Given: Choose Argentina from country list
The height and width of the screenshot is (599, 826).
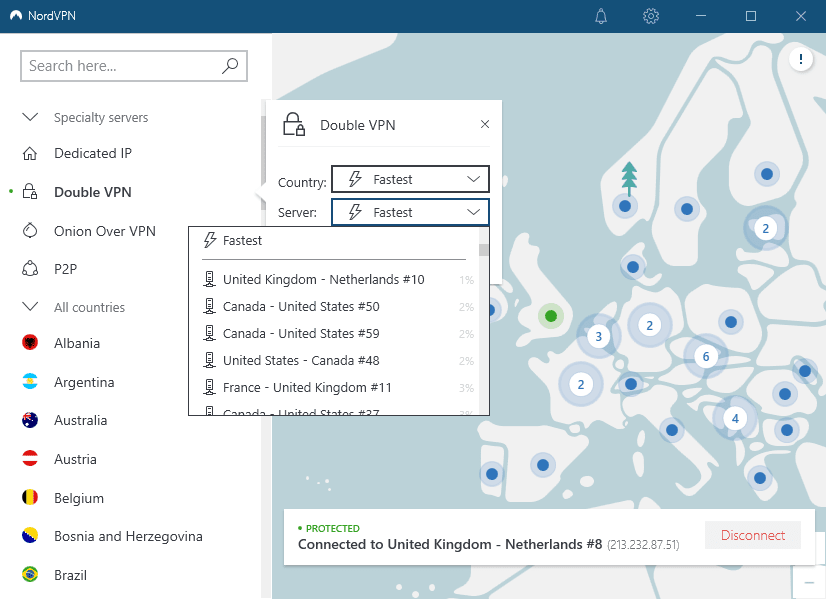Looking at the screenshot, I should pos(84,382).
